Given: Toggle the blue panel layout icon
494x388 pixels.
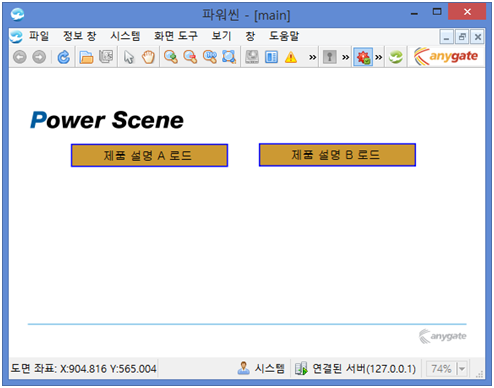Looking at the screenshot, I should coord(271,57).
